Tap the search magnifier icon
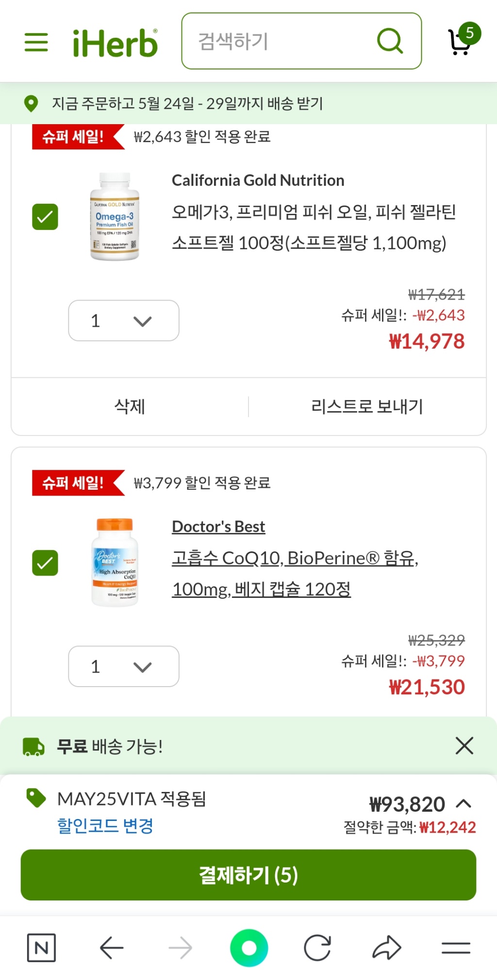 pyautogui.click(x=390, y=41)
